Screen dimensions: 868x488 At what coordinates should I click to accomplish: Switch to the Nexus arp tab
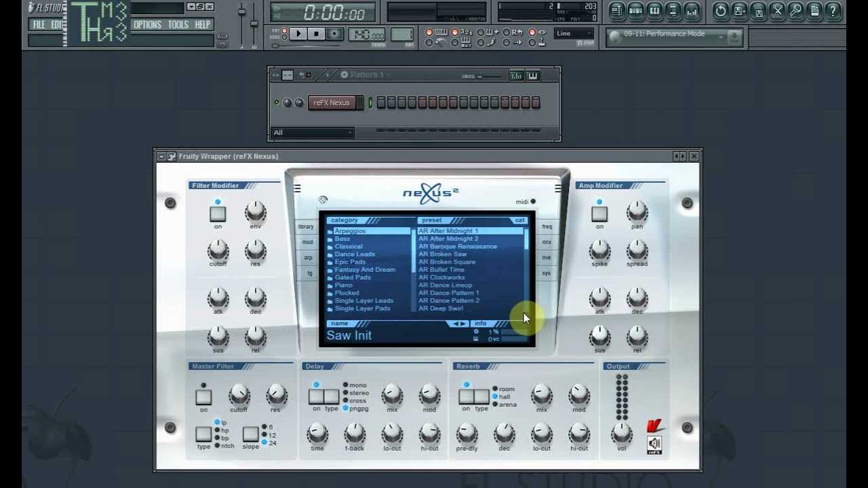(308, 258)
